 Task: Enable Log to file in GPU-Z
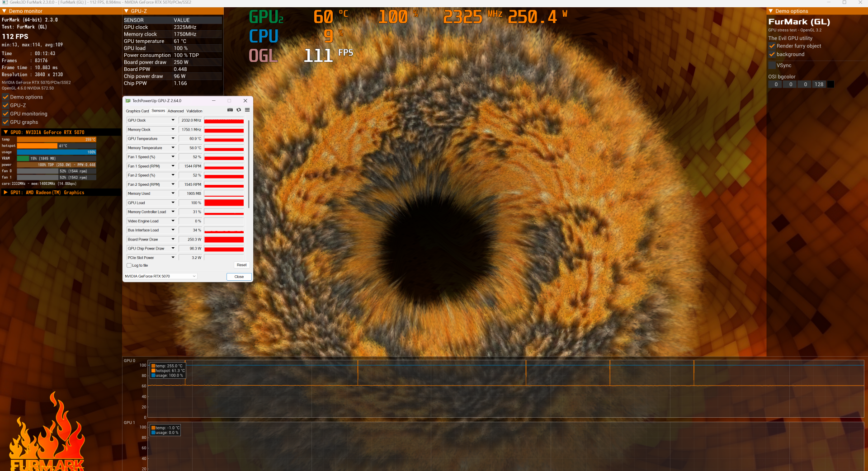129,265
